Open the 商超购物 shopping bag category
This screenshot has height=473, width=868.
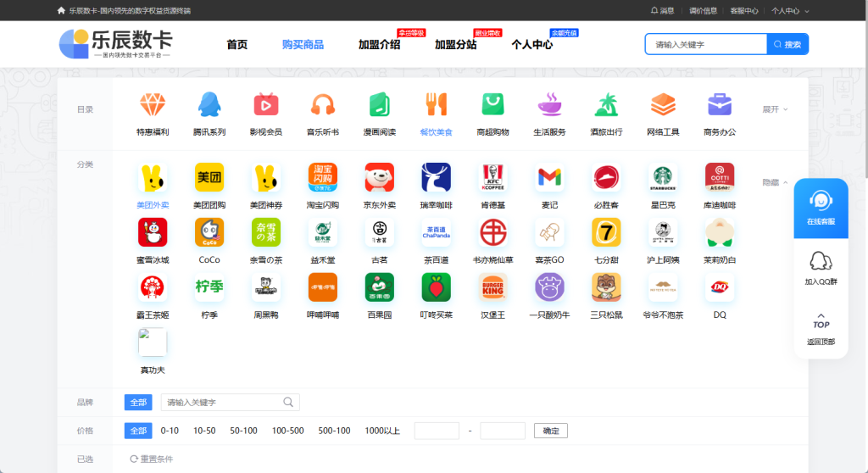[x=492, y=104]
